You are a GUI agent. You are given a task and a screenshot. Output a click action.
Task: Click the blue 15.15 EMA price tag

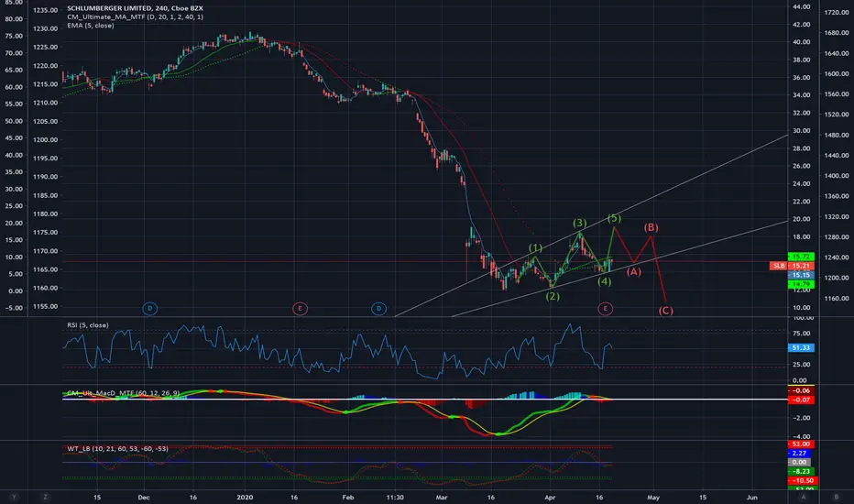coord(801,275)
